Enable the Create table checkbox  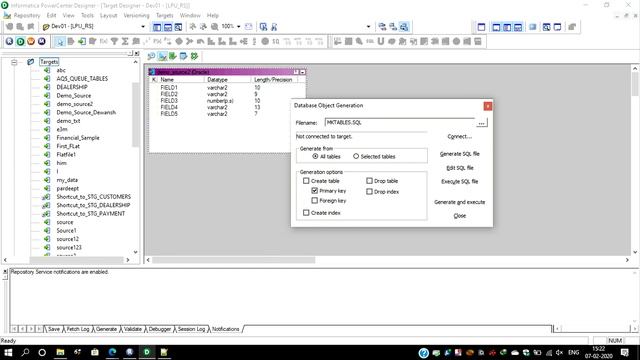306,180
